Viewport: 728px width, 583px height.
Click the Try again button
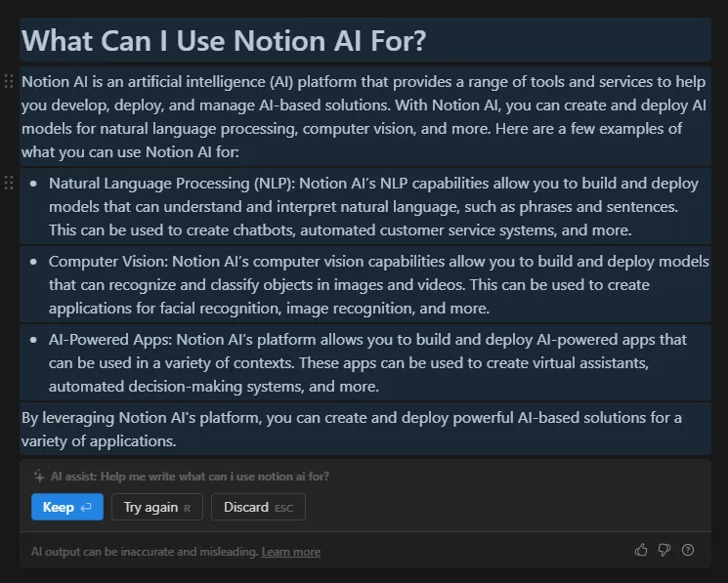pyautogui.click(x=157, y=507)
